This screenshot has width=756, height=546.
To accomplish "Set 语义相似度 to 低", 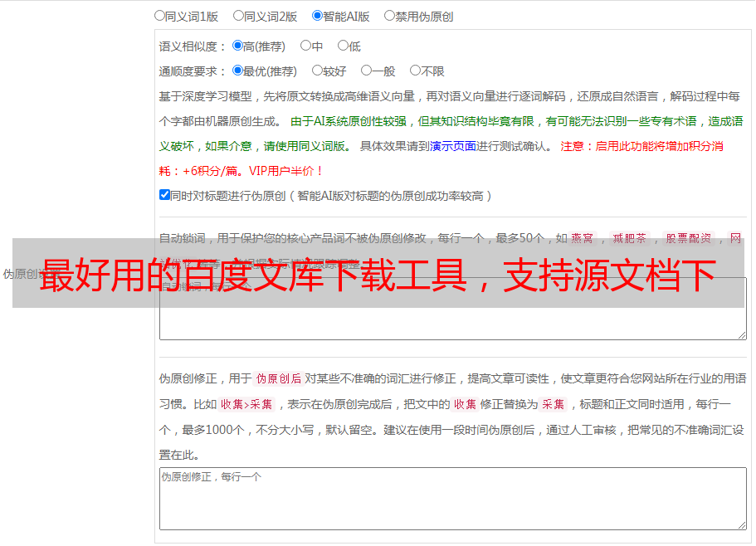I will 344,46.
